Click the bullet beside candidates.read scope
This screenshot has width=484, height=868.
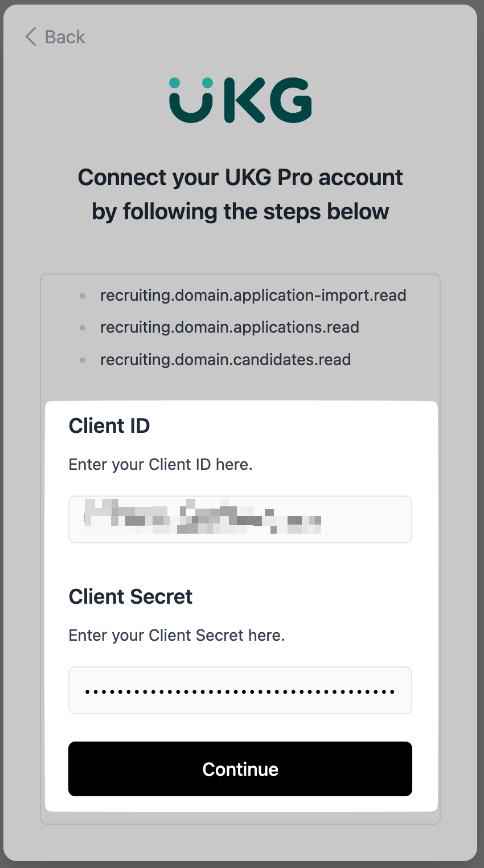(x=83, y=360)
